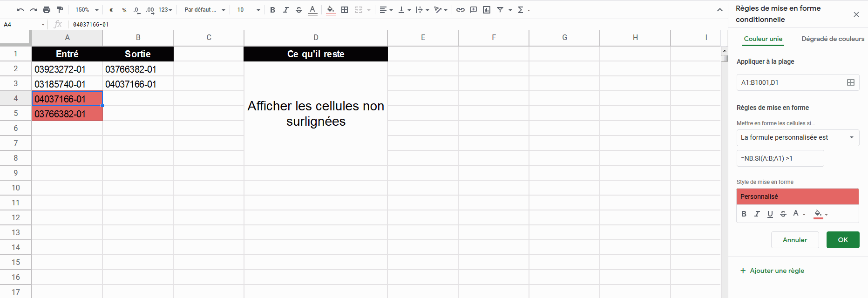
Task: Click the vertical scrollbar thumb
Action: (x=724, y=58)
